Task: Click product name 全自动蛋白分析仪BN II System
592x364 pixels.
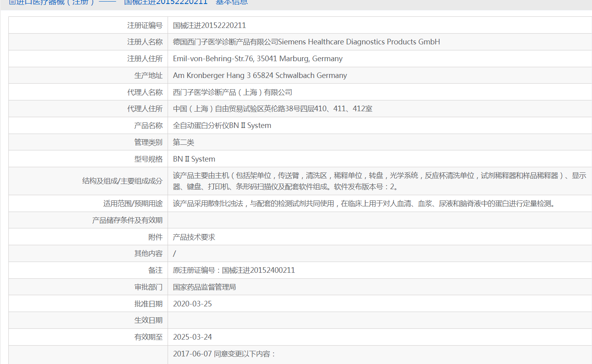Action: coord(222,126)
